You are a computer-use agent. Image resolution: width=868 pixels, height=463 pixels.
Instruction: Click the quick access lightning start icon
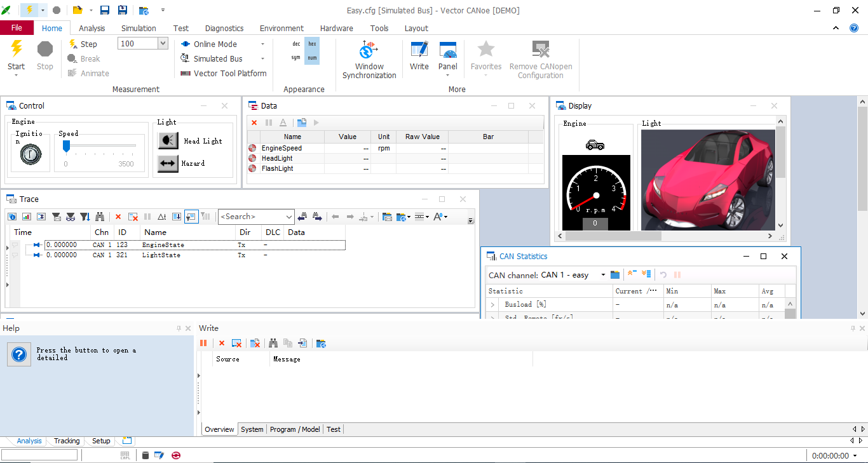coord(29,10)
